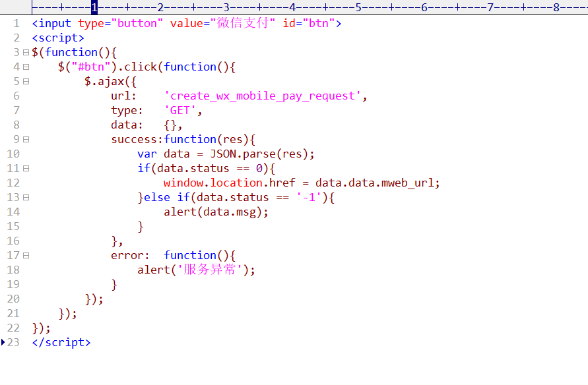Viewport: 588px width, 385px height.
Task: Click the opening <script> tag
Action: [58, 38]
